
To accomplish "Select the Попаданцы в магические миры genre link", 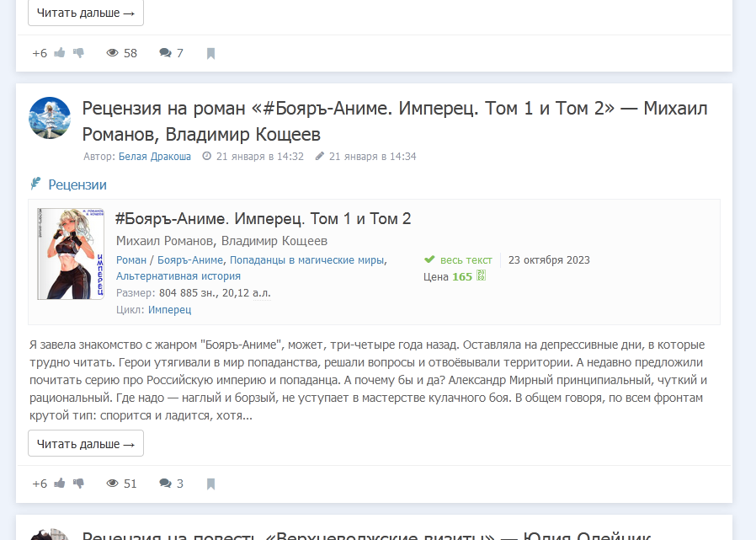I will coord(306,260).
